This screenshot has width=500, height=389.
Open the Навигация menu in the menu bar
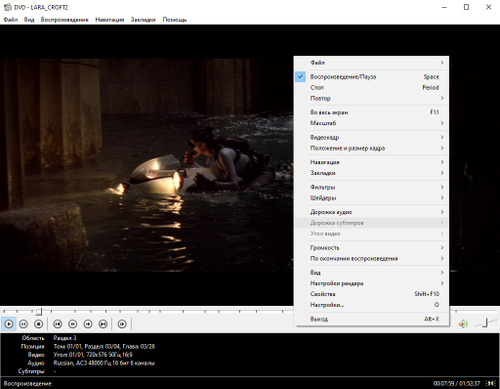(109, 20)
